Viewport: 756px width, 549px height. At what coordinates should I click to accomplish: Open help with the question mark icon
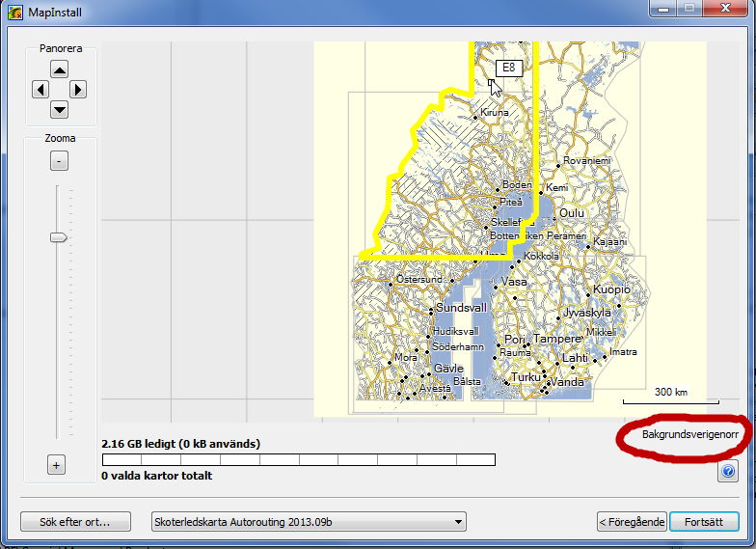point(728,472)
